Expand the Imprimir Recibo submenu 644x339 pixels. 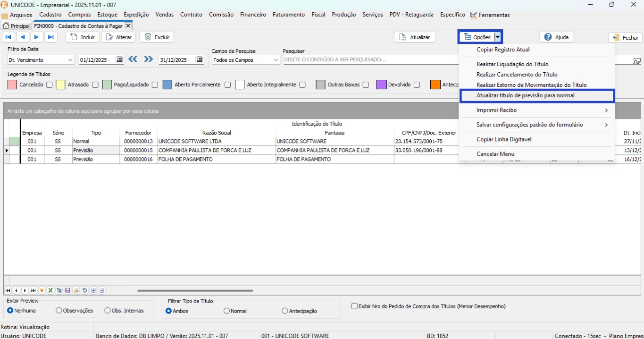click(x=536, y=110)
